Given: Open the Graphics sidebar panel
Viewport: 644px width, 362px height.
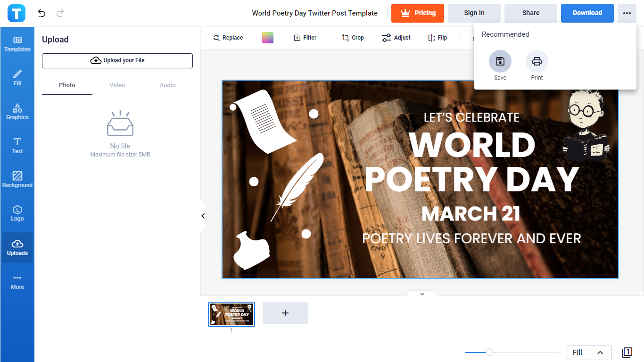Looking at the screenshot, I should [x=17, y=112].
